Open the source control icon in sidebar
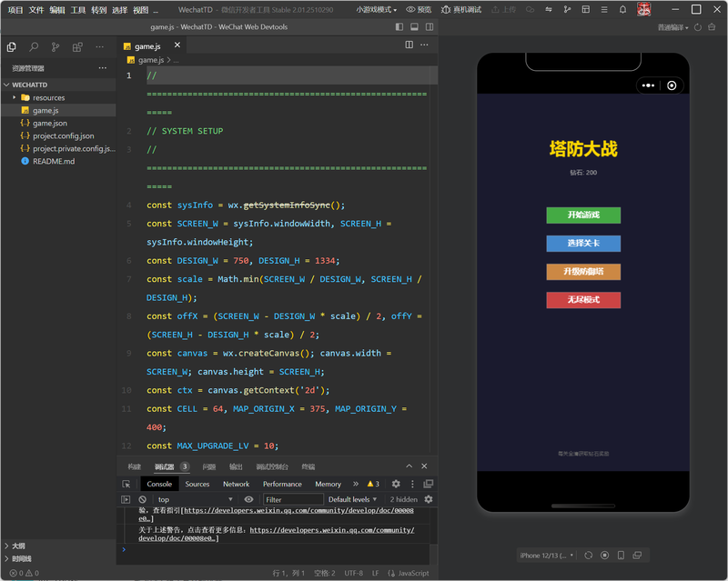 pos(56,47)
